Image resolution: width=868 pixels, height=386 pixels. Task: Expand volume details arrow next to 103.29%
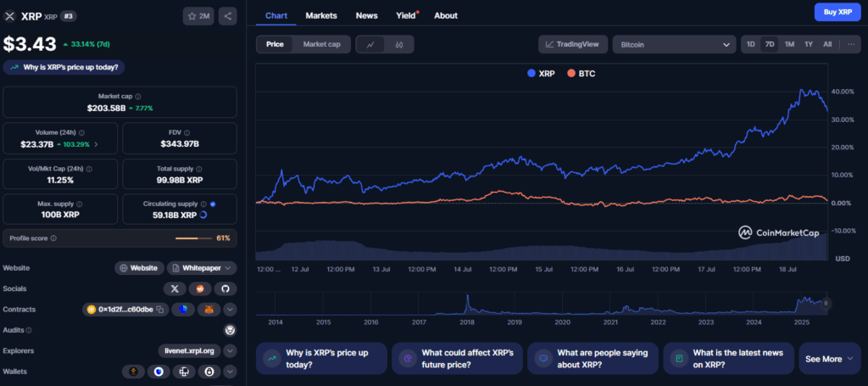tap(97, 144)
